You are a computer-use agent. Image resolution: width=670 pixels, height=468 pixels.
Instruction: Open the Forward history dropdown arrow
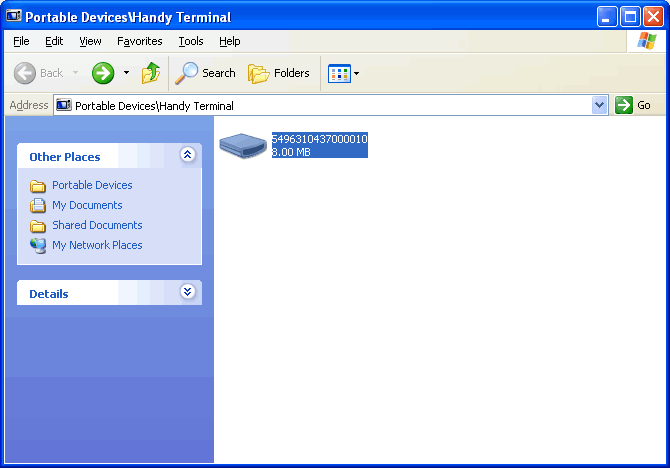126,73
